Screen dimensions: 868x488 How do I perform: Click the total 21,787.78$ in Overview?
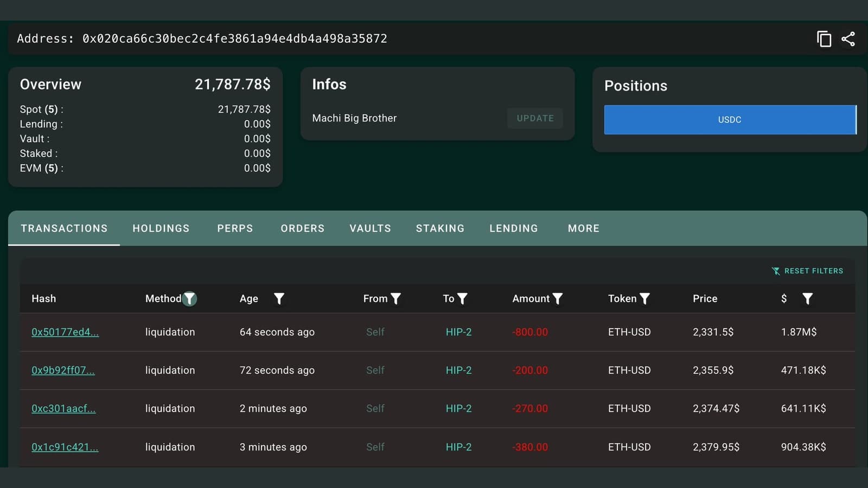click(x=233, y=85)
